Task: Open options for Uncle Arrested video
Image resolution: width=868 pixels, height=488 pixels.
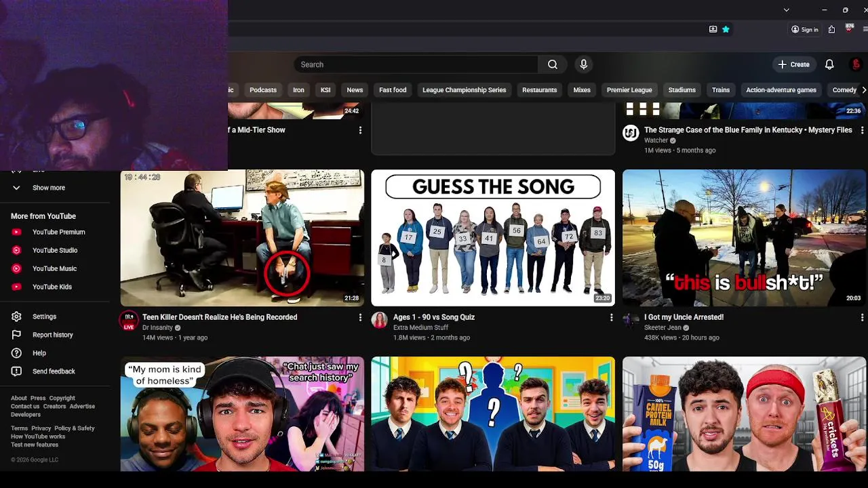Action: (862, 317)
